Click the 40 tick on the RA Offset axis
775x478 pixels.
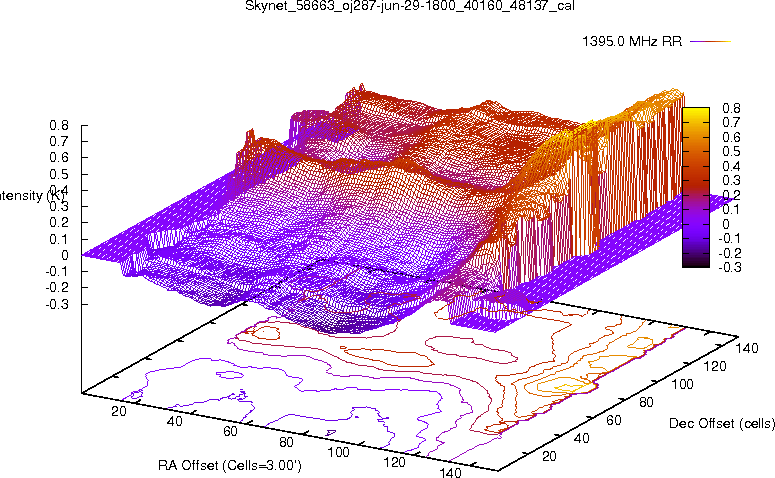pos(174,421)
